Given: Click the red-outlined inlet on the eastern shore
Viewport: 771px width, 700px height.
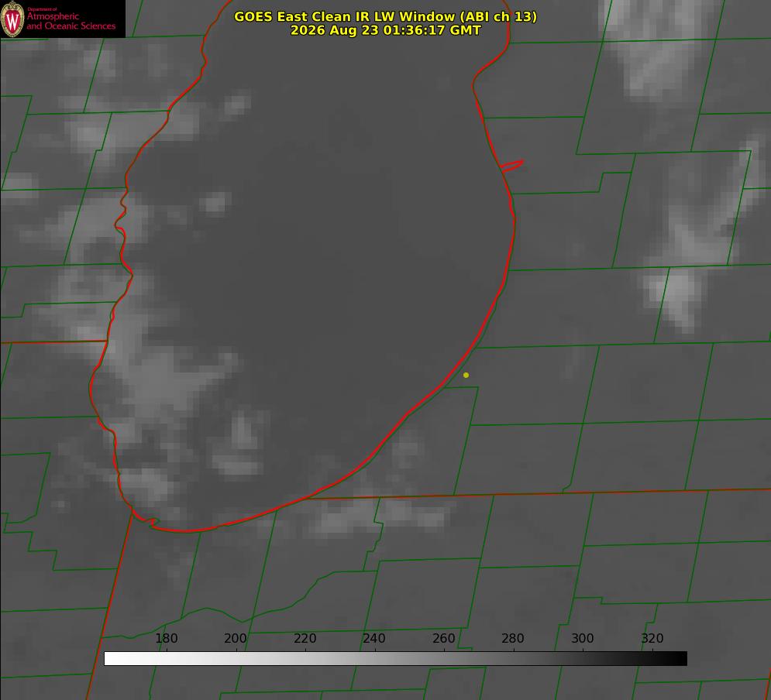Looking at the screenshot, I should coord(511,166).
